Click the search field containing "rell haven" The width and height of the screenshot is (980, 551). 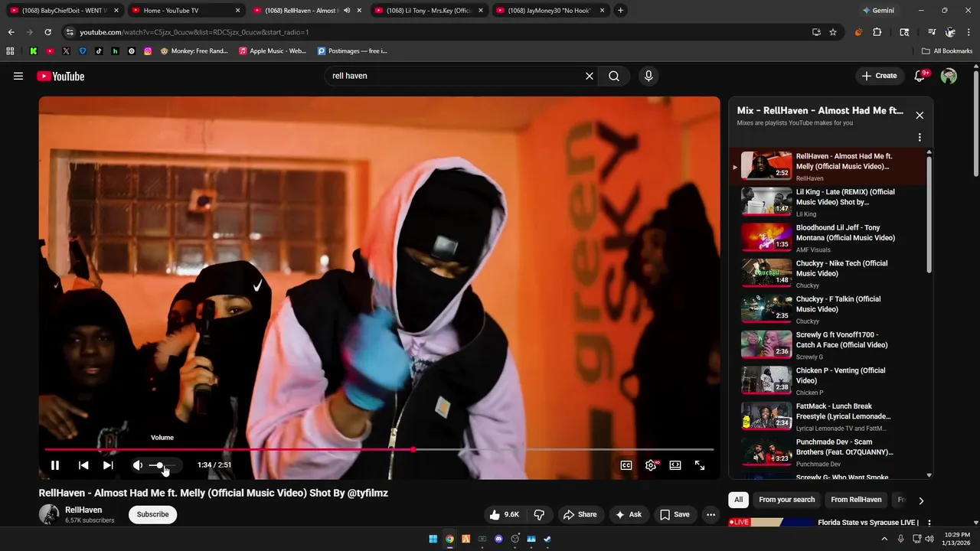click(x=456, y=76)
